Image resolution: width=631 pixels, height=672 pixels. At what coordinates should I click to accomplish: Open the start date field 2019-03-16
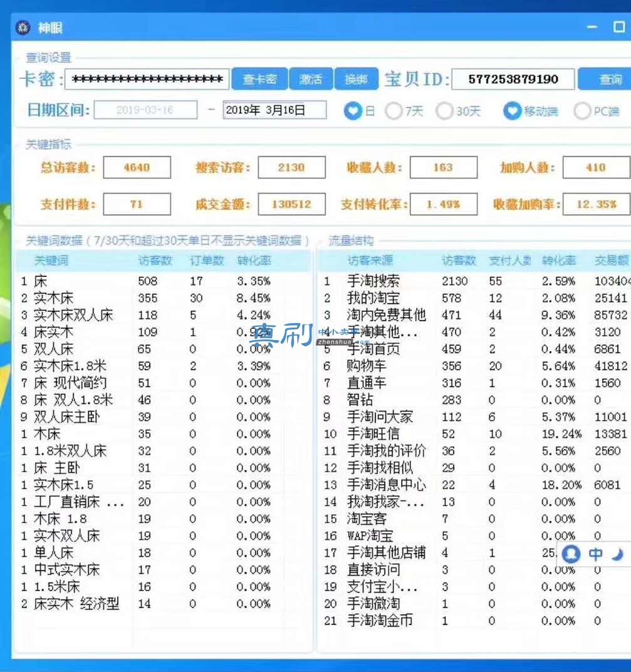point(146,110)
